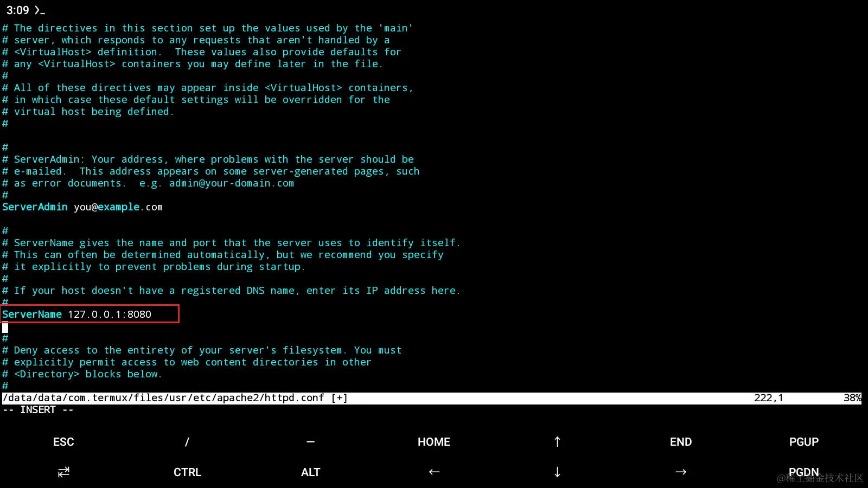
Task: Click 'any <VirtualHost> containers you may define' line
Action: 193,64
